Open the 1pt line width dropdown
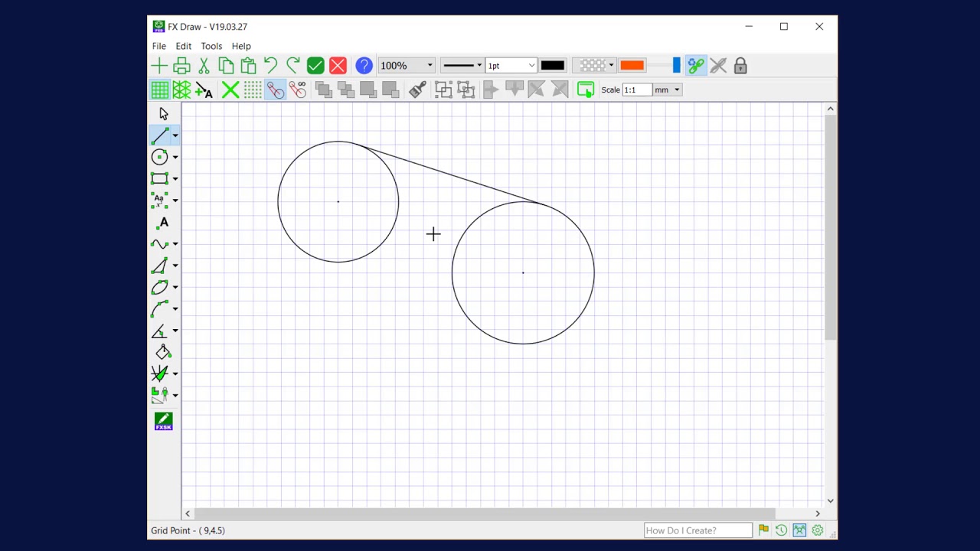 tap(531, 66)
